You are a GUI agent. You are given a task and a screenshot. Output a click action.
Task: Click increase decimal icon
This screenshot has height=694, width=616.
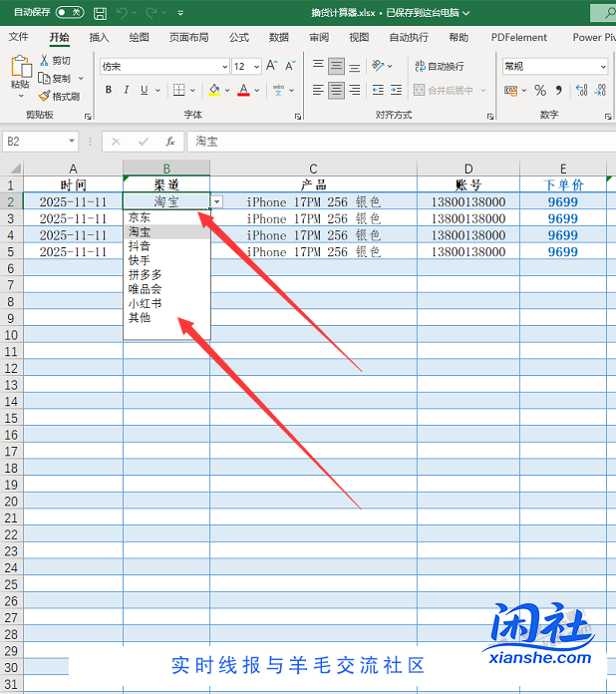coord(581,91)
